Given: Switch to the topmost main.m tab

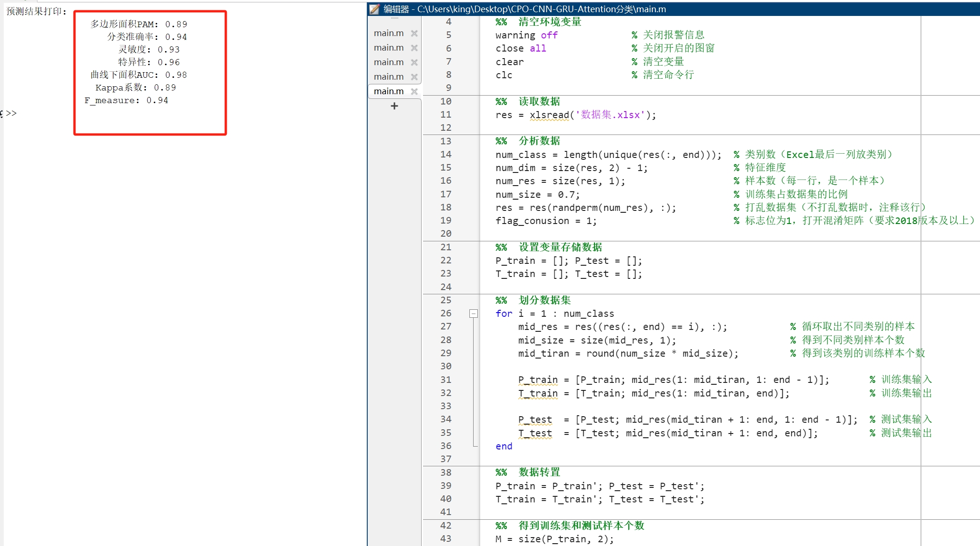Looking at the screenshot, I should tap(389, 33).
